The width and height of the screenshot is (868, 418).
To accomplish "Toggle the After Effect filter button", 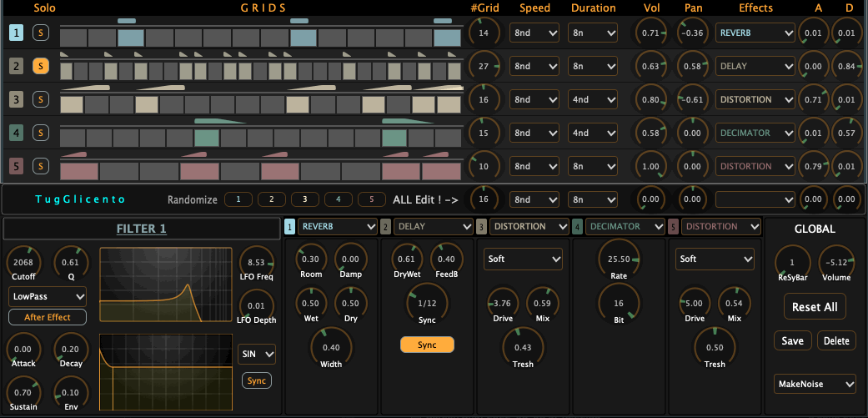I will pos(47,317).
